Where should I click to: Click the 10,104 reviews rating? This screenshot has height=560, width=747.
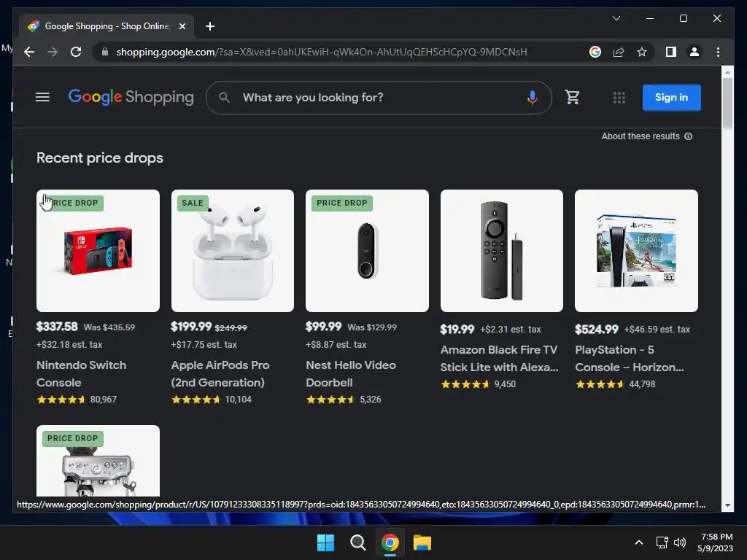tap(211, 400)
